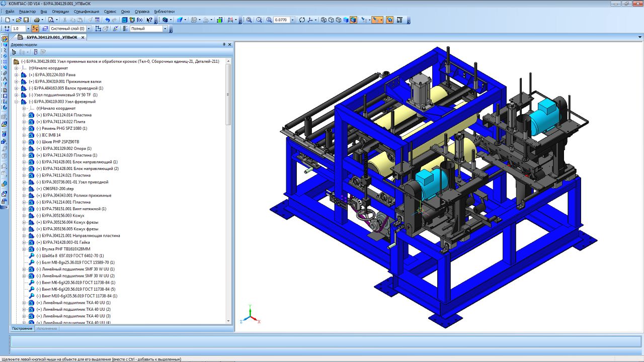Toggle the pin on model tree panel
Viewport: 644px width, 362px height.
(224, 44)
